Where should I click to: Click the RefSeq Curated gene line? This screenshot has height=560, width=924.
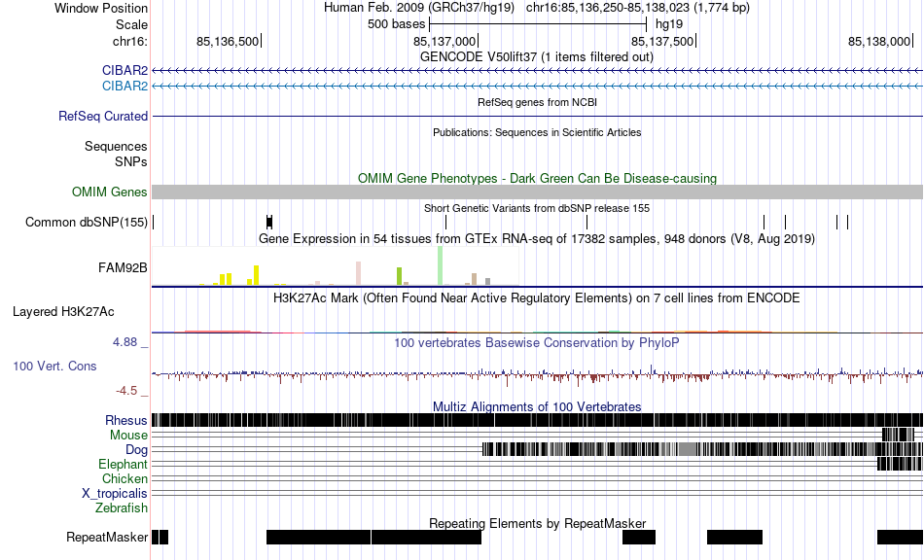(537, 116)
